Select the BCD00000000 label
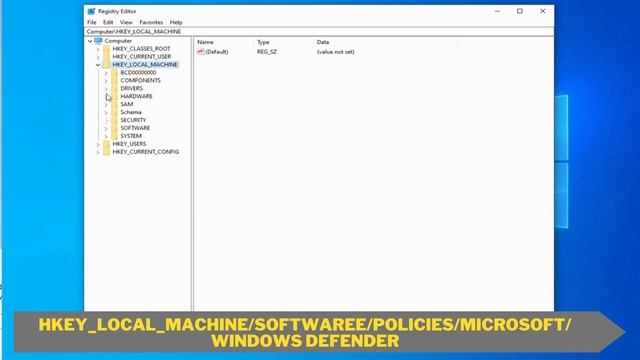The image size is (640, 360). pyautogui.click(x=138, y=72)
